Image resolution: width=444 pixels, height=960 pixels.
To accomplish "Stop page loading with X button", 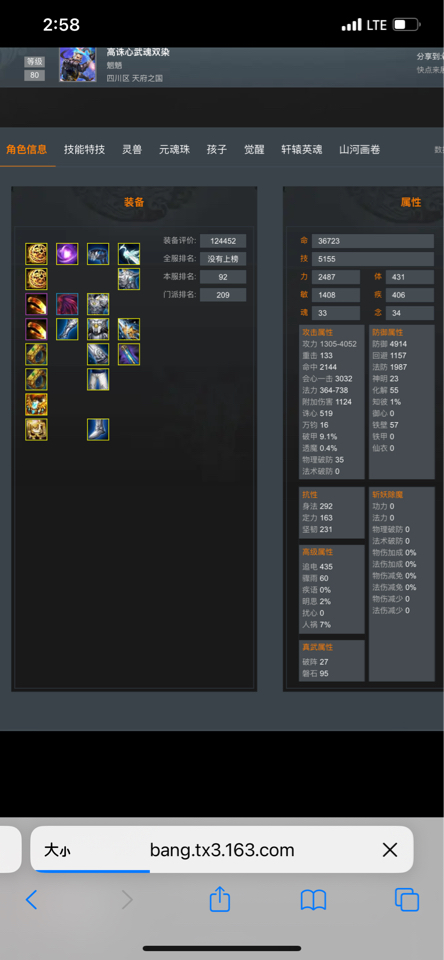I will [389, 850].
